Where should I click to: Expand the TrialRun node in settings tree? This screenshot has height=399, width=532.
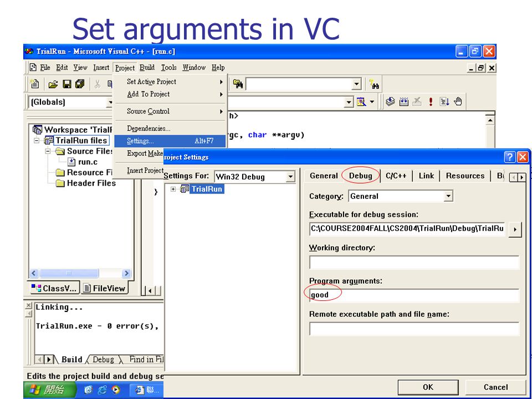[x=173, y=189]
